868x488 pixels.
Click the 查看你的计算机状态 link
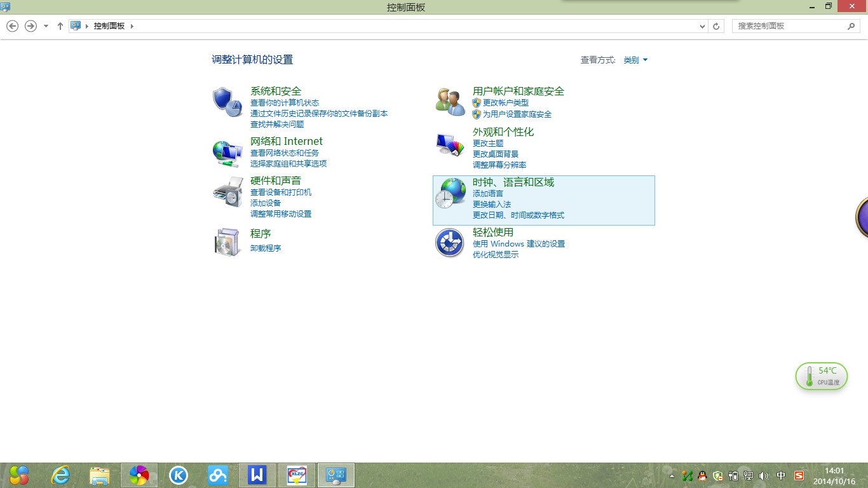(285, 103)
